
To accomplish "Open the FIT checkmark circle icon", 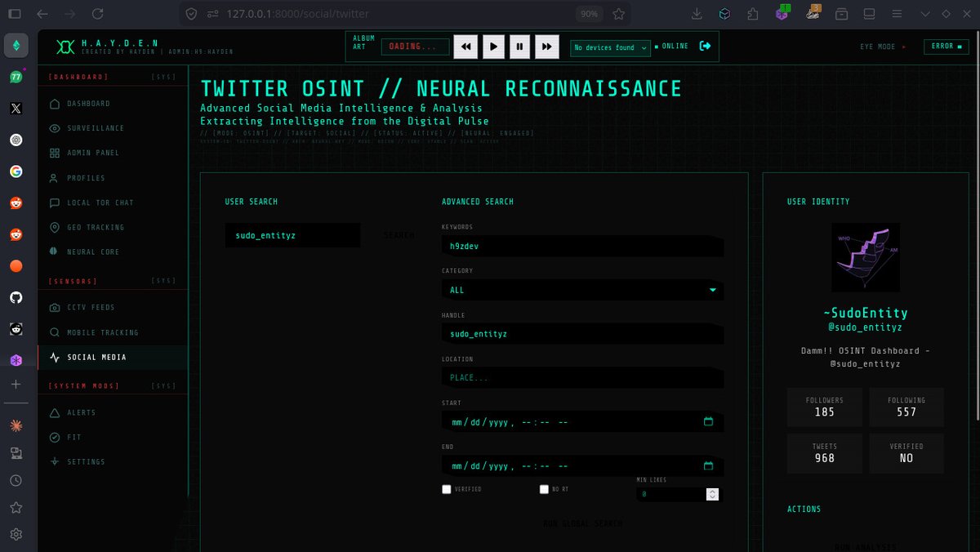I will 55,437.
